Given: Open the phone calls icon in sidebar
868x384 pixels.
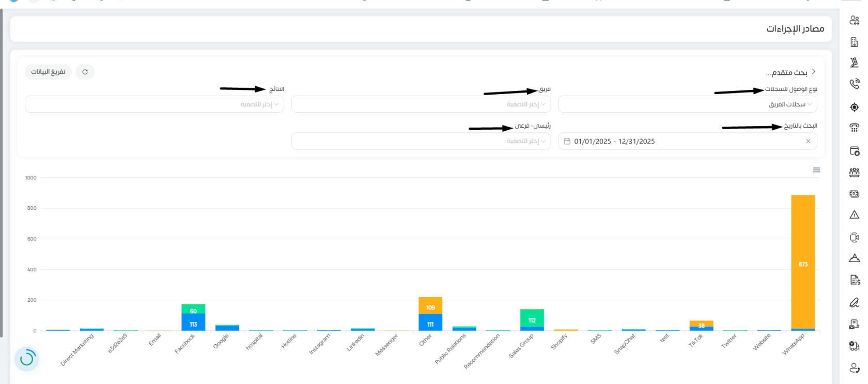Looking at the screenshot, I should tap(855, 84).
